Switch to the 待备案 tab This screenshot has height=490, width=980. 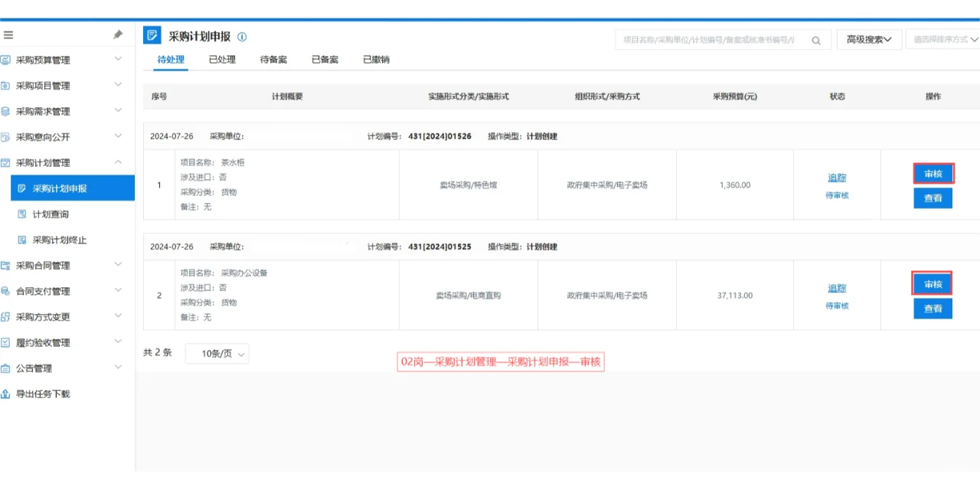[x=273, y=60]
